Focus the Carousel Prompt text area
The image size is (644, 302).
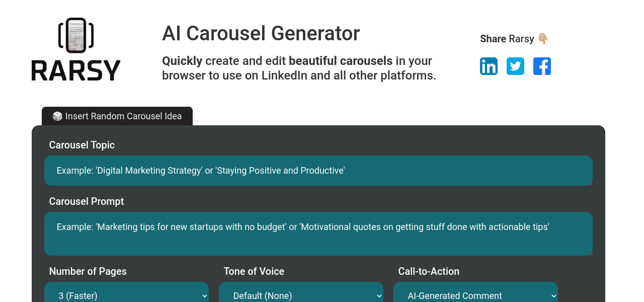coord(318,234)
